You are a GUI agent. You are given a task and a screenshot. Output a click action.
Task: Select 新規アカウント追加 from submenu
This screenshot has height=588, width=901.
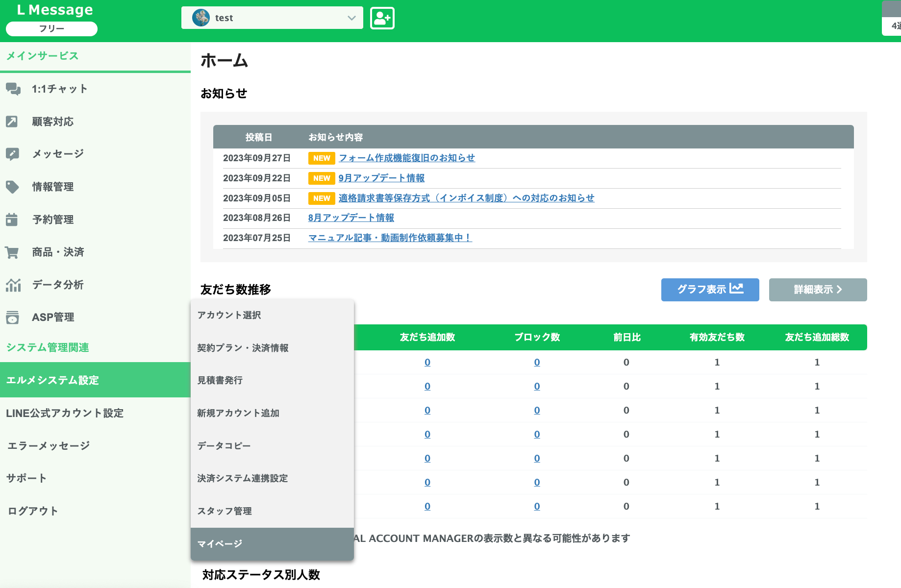click(272, 413)
